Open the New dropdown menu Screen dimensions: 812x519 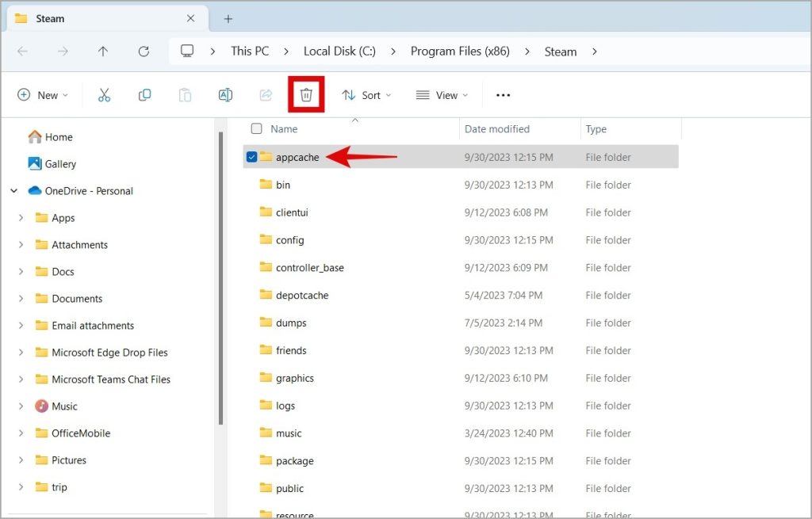(43, 95)
